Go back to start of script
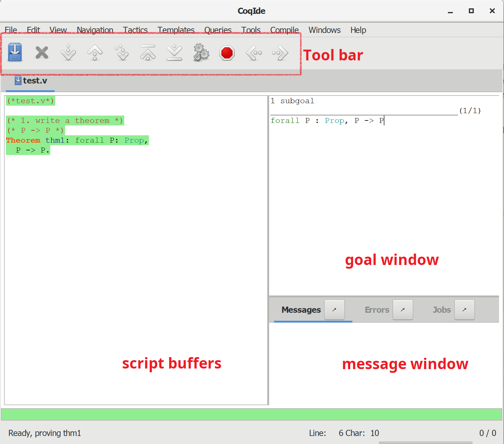 click(148, 52)
